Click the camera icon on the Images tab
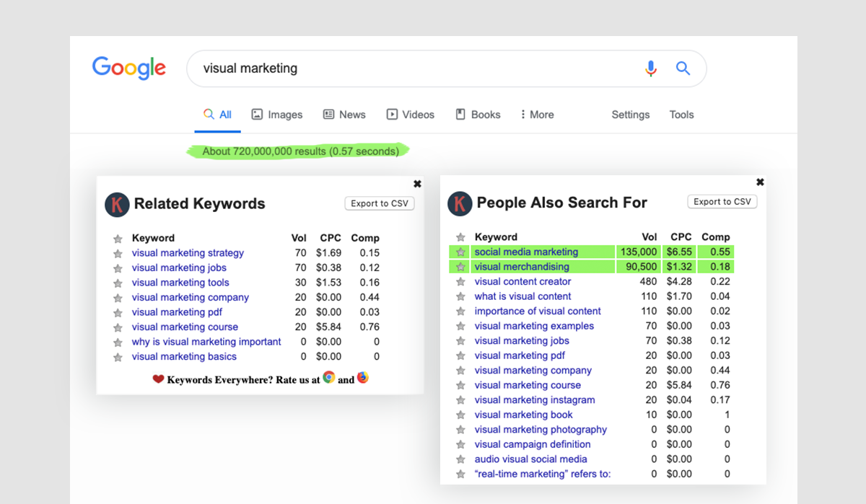866x504 pixels. [258, 114]
